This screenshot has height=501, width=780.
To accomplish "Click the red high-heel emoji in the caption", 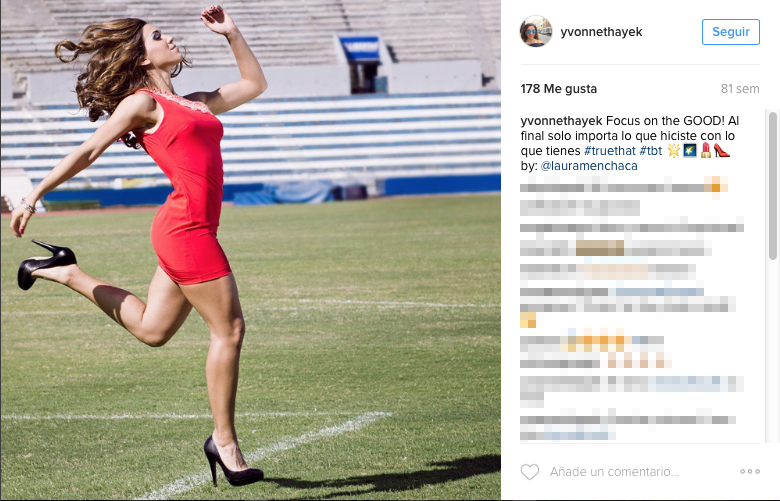I will pyautogui.click(x=721, y=150).
